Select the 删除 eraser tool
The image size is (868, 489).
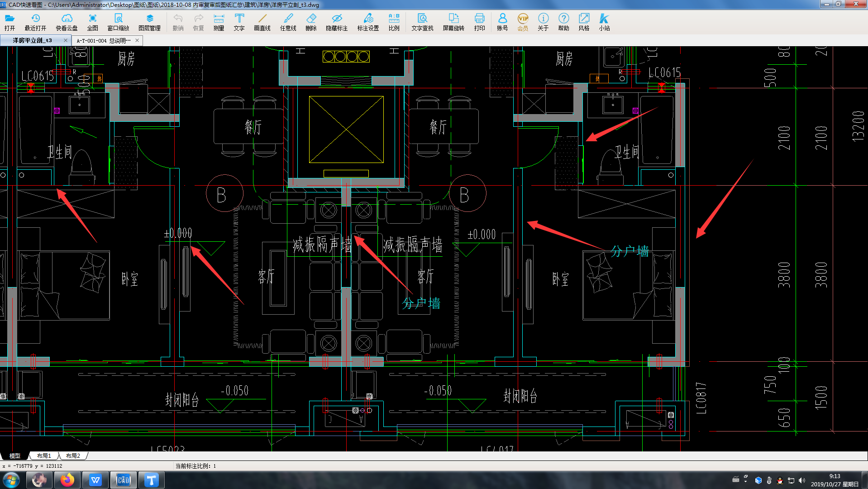click(x=311, y=22)
